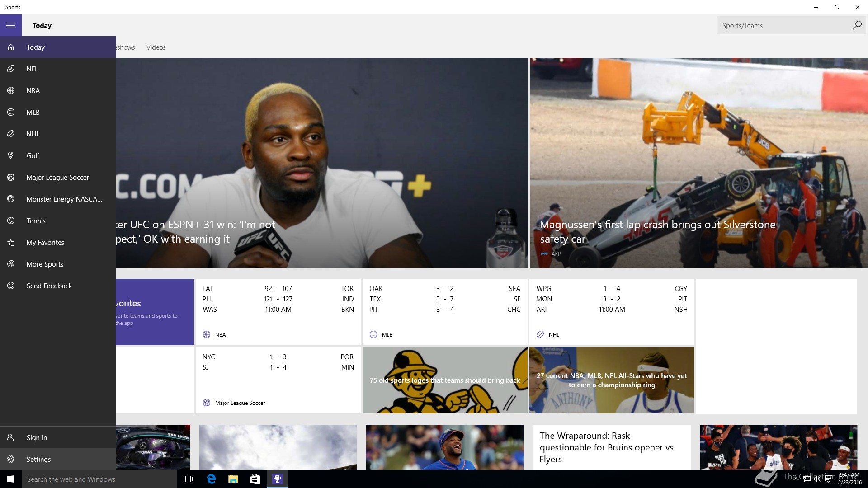Open Monster Energy NASCAR section
Screen dimensions: 868x488
58,199
